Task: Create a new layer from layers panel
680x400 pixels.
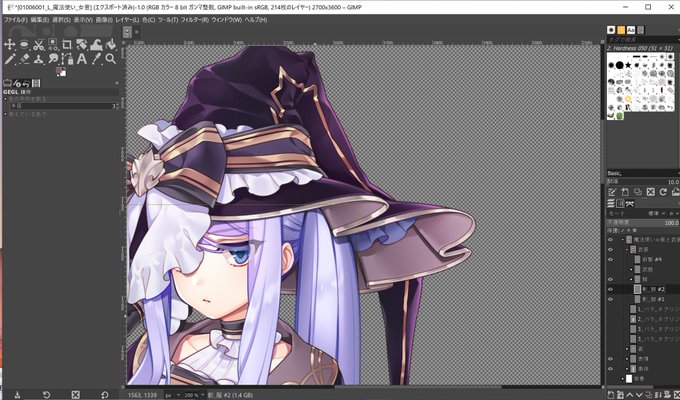Action: (611, 395)
